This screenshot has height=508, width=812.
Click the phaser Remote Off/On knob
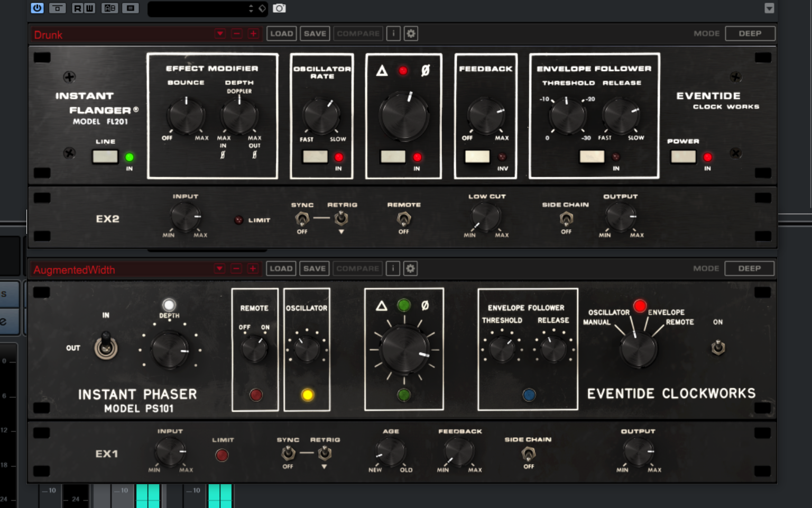(254, 349)
